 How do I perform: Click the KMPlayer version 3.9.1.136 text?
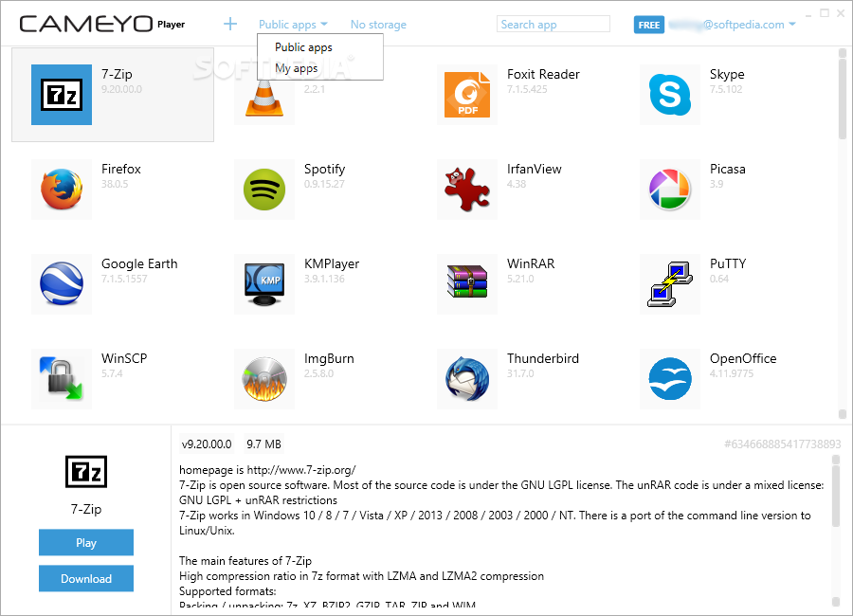[324, 279]
